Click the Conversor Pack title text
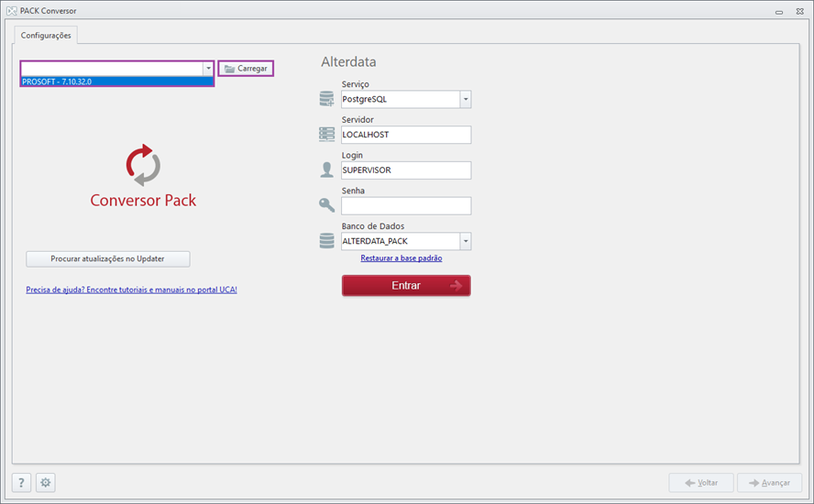Image resolution: width=814 pixels, height=504 pixels. [x=143, y=201]
